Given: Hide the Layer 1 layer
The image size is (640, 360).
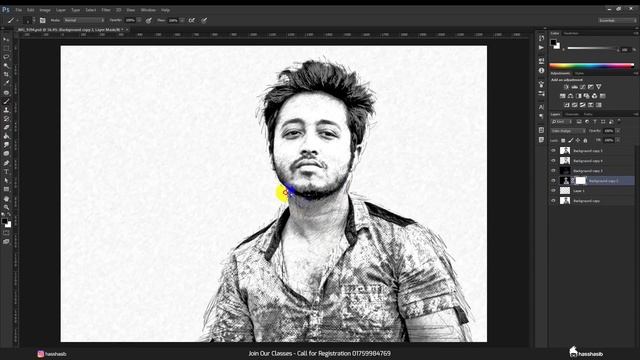Looking at the screenshot, I should point(553,191).
